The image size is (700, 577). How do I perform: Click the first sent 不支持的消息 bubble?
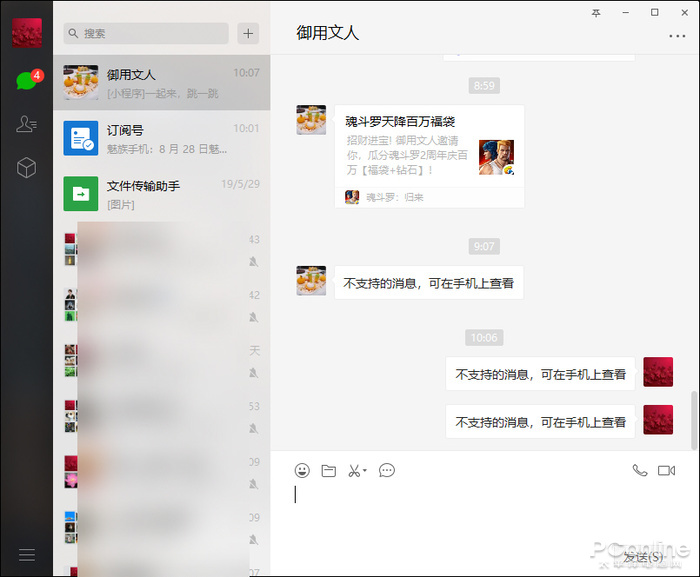(x=540, y=374)
